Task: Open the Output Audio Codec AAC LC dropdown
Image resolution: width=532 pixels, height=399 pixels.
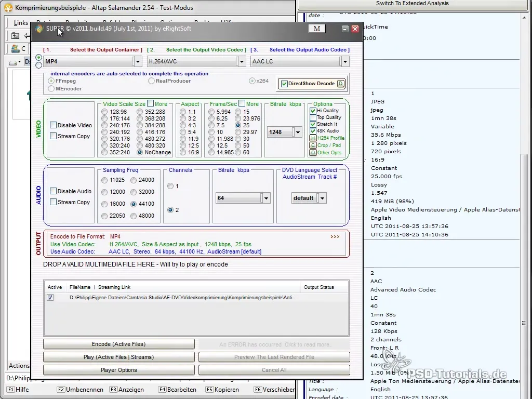Action: coord(345,62)
